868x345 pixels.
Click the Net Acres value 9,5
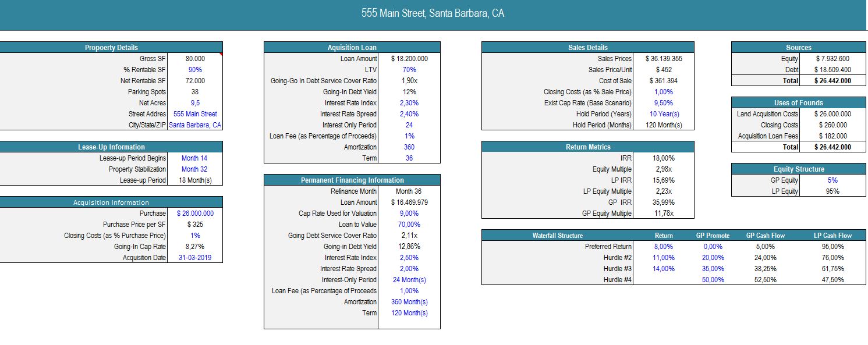pyautogui.click(x=195, y=103)
